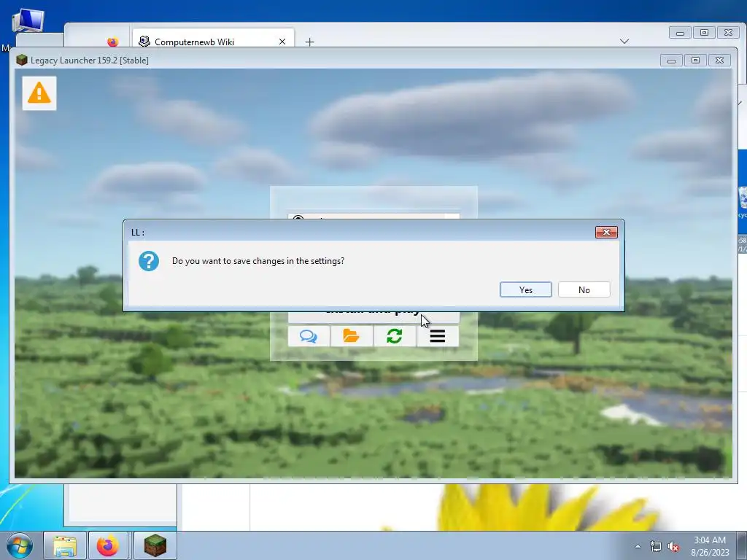This screenshot has width=747, height=560.
Task: Open File Explorer from the taskbar
Action: (x=65, y=545)
